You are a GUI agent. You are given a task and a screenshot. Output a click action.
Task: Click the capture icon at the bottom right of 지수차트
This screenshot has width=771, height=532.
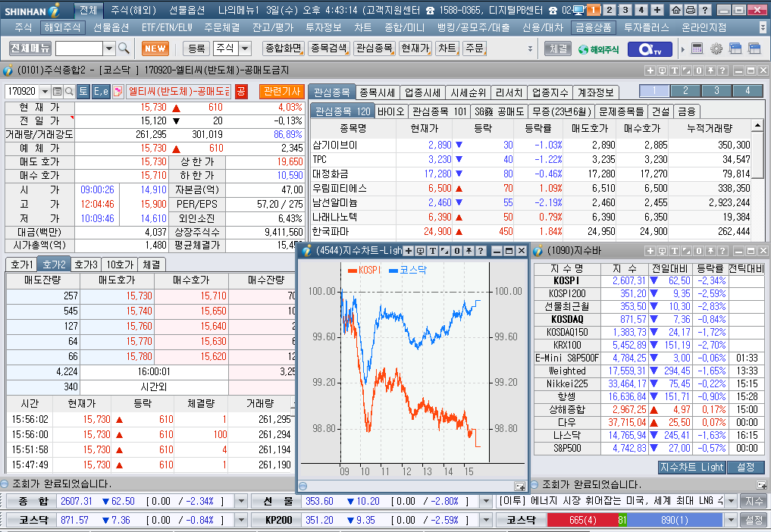pyautogui.click(x=520, y=486)
